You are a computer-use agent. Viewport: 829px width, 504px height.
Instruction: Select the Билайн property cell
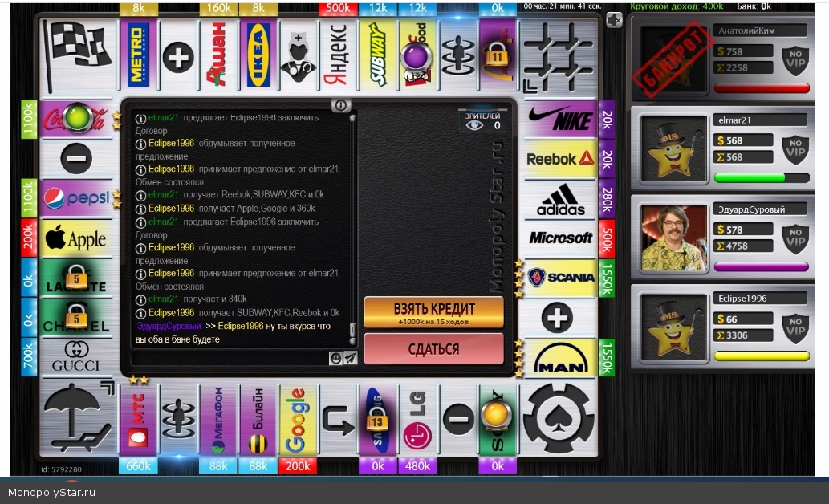point(258,420)
